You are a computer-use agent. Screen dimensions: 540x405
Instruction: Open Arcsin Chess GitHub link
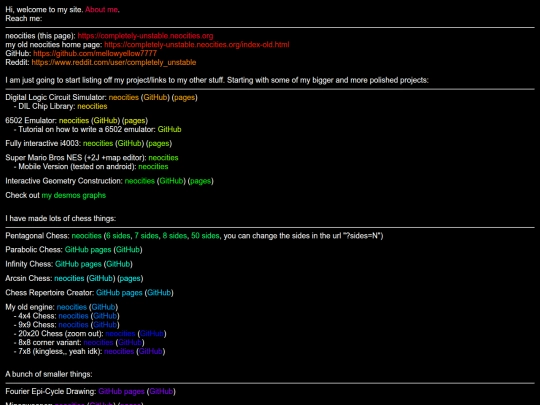101,279
